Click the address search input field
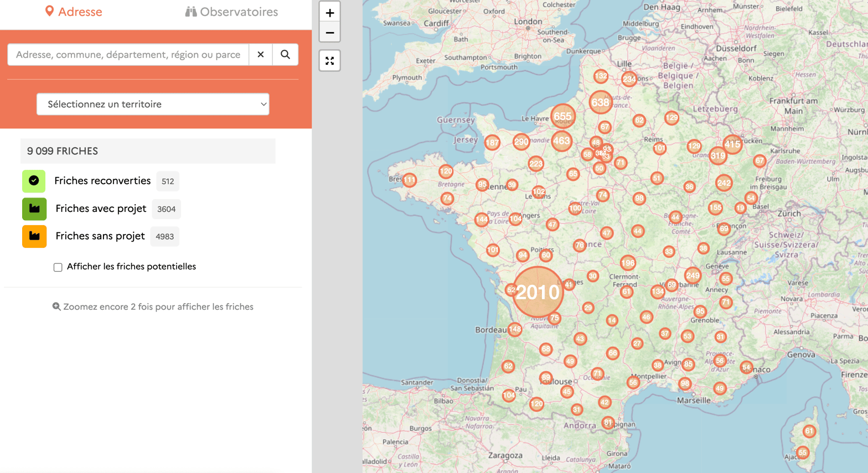Viewport: 868px width, 473px height. point(128,55)
